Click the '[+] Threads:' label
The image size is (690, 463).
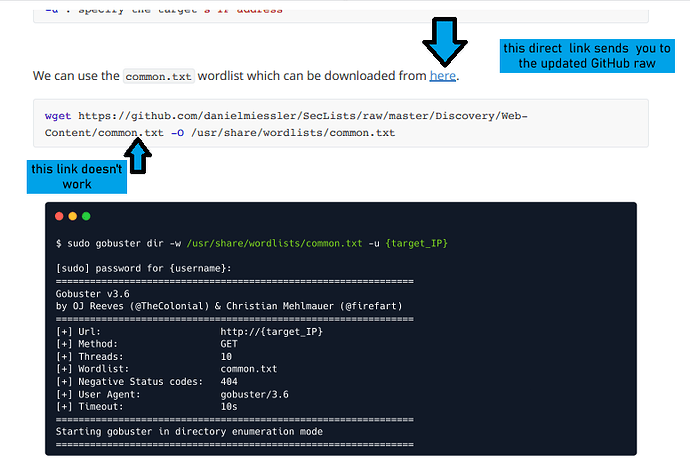pos(90,357)
